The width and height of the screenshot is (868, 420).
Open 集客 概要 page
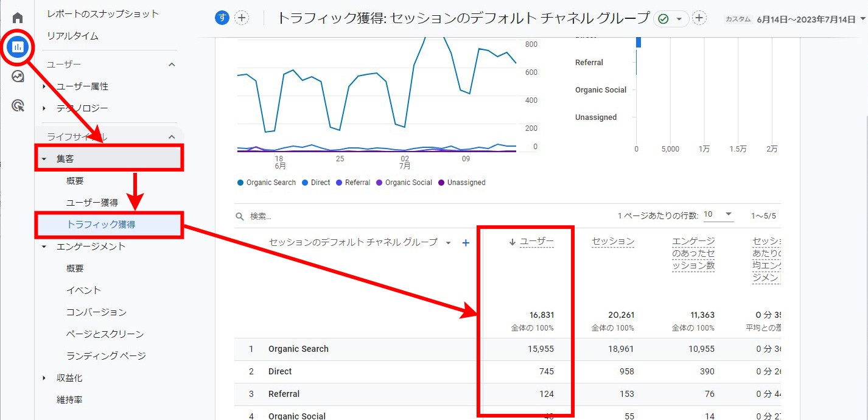[x=75, y=181]
